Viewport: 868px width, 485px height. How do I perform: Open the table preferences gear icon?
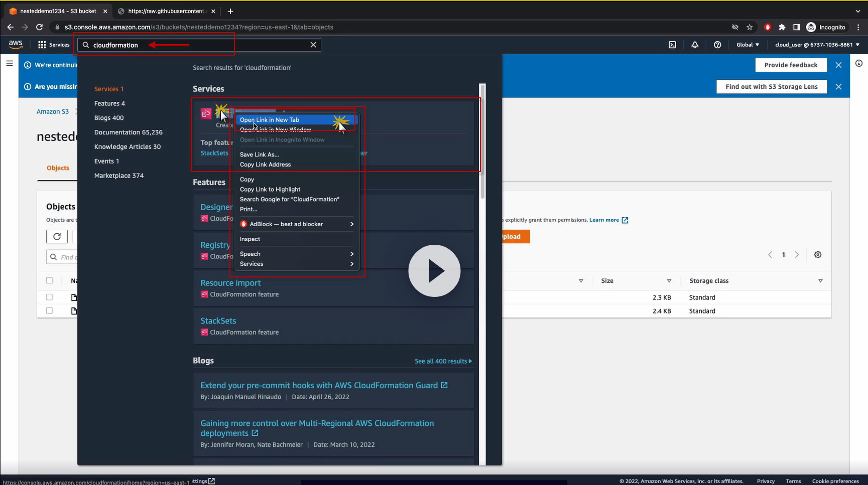tap(818, 255)
